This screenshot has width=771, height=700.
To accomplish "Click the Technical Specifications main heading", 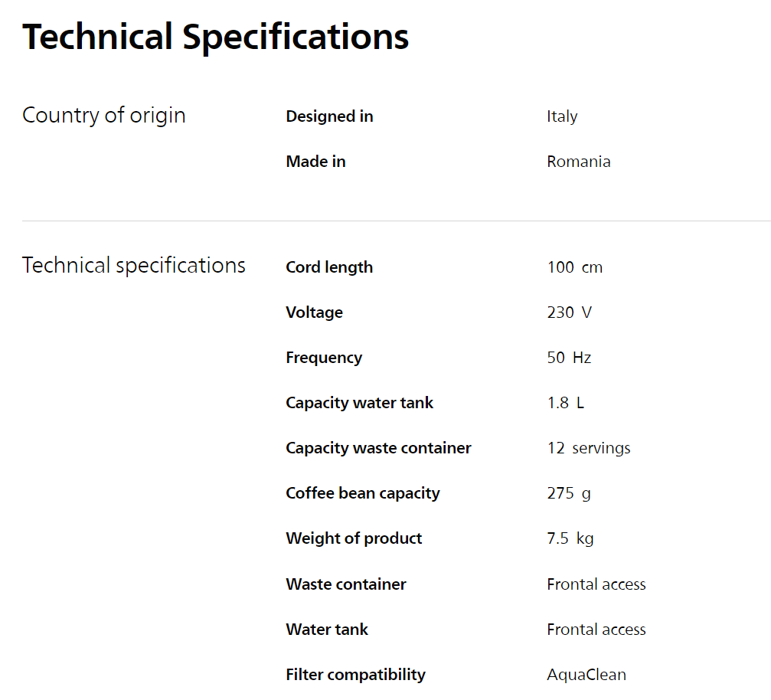I will (215, 38).
